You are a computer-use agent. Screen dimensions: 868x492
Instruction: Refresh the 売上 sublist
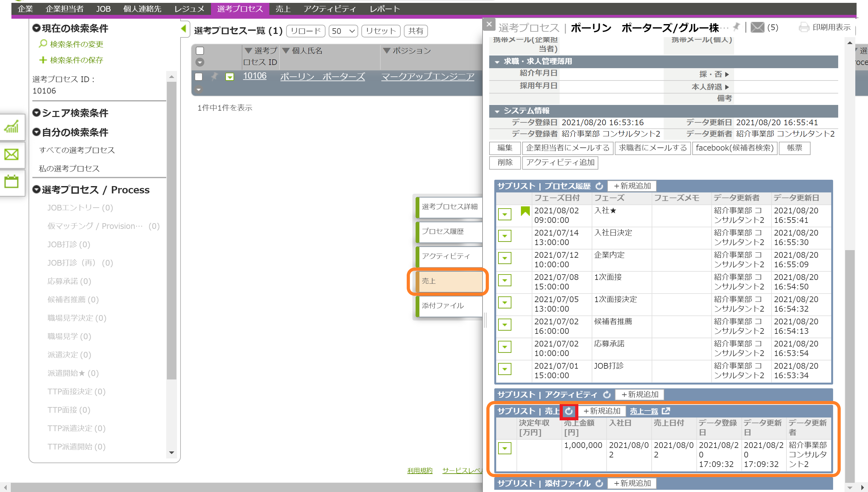pyautogui.click(x=569, y=411)
